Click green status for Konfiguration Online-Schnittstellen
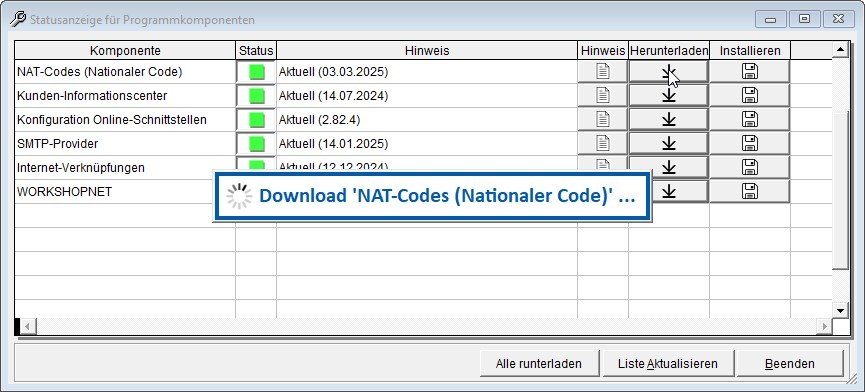This screenshot has height=392, width=865. point(257,120)
